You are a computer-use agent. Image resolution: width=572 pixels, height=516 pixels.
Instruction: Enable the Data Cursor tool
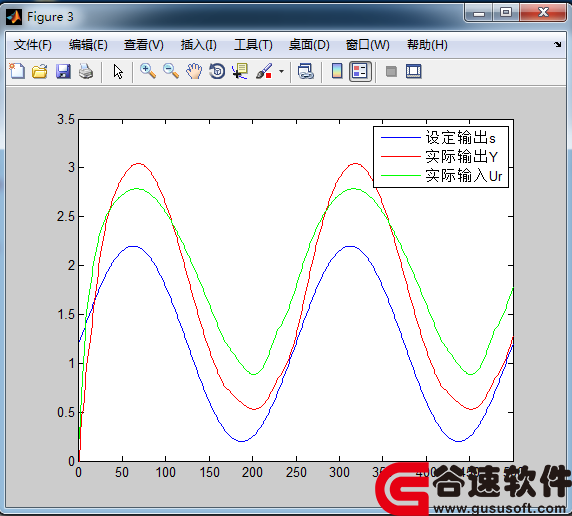point(240,71)
